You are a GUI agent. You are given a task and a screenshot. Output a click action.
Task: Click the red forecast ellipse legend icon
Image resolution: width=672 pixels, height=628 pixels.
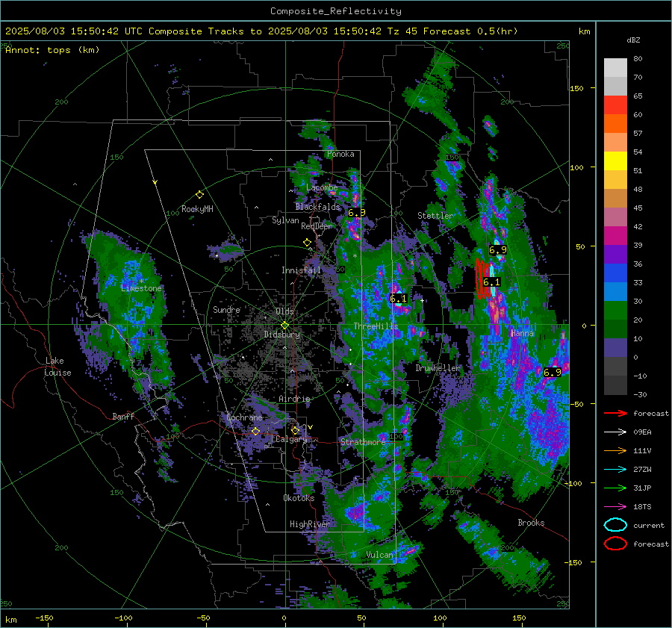coord(615,544)
